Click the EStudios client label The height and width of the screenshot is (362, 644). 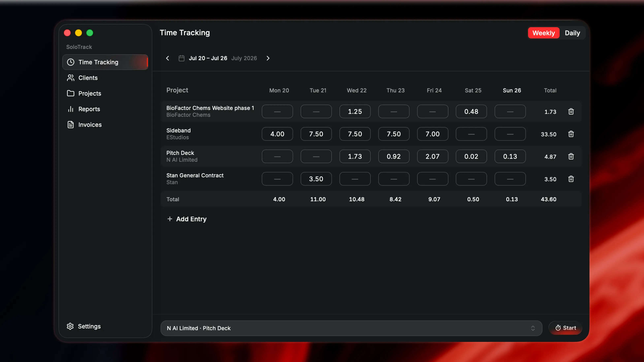178,137
